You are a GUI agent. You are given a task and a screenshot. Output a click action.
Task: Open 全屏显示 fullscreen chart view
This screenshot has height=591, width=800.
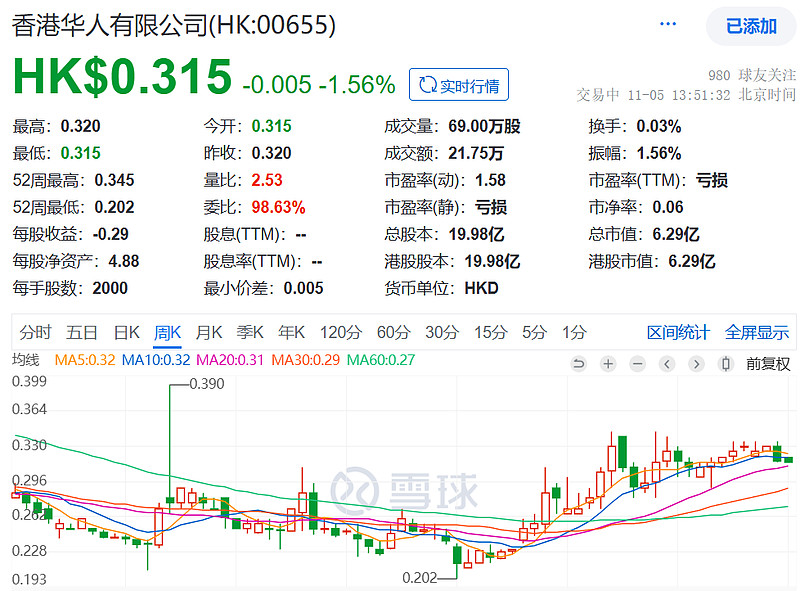[x=757, y=333]
